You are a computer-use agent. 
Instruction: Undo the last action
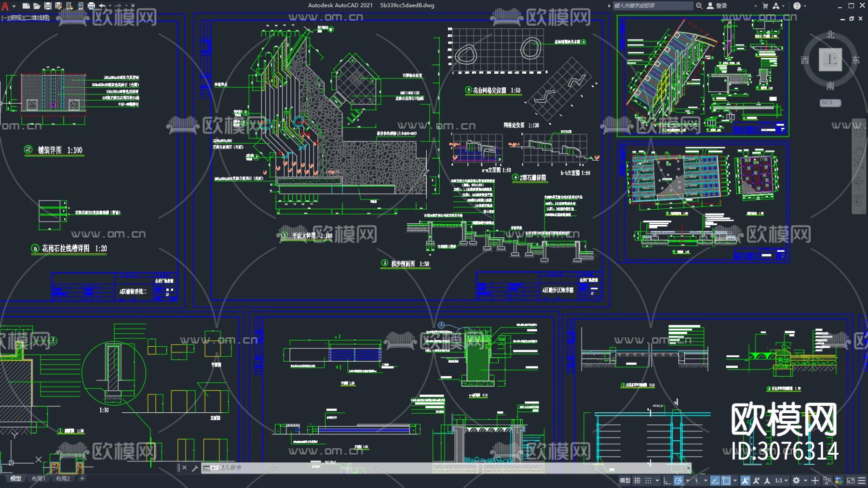(x=102, y=6)
